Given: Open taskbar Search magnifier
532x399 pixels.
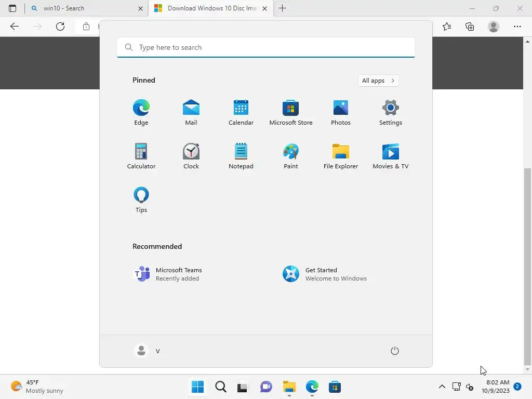Looking at the screenshot, I should pos(220,387).
